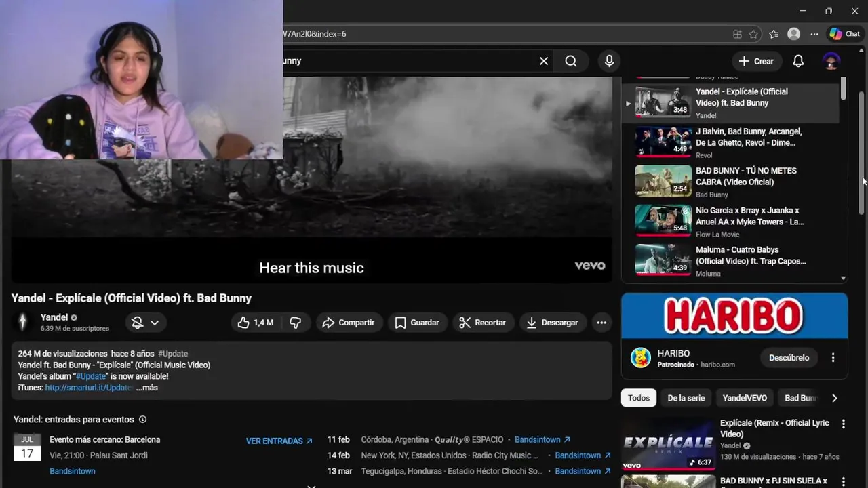Click the split screen browser icon
The image size is (868, 488).
tap(737, 34)
